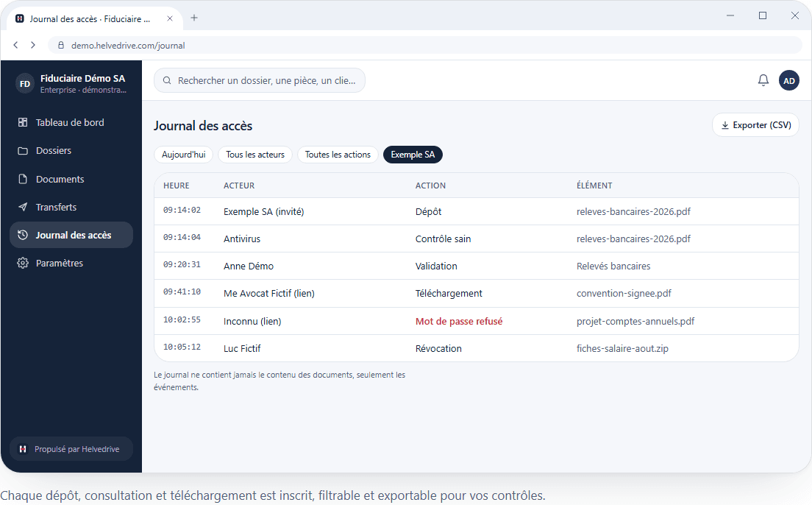The height and width of the screenshot is (505, 812).
Task: Go back with the browser back arrow
Action: point(15,45)
